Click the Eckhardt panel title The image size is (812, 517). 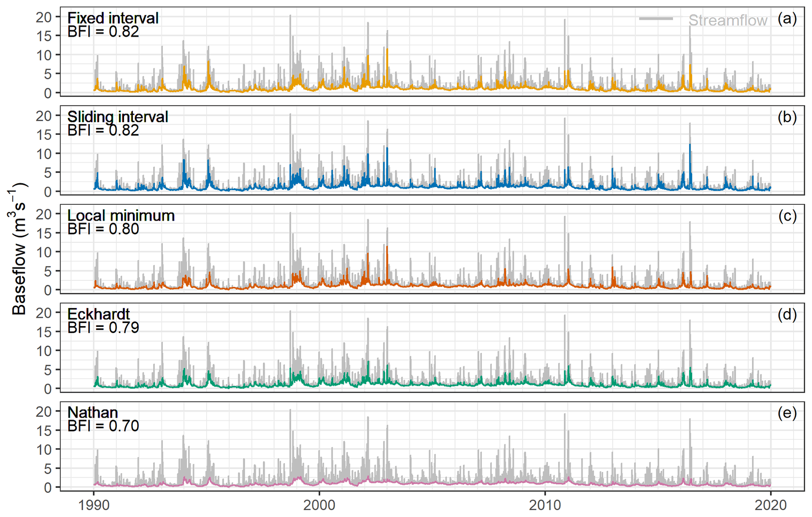point(98,314)
